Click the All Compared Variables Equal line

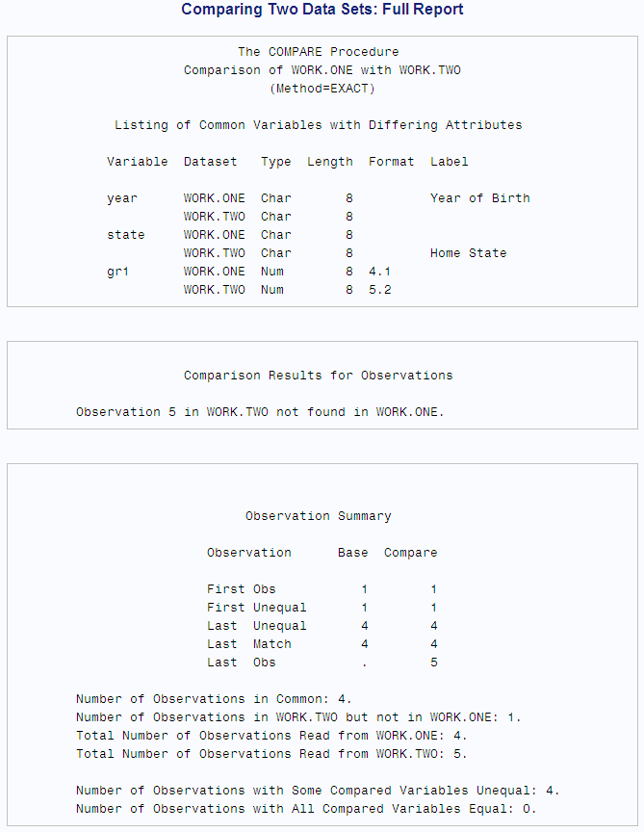pyautogui.click(x=319, y=809)
